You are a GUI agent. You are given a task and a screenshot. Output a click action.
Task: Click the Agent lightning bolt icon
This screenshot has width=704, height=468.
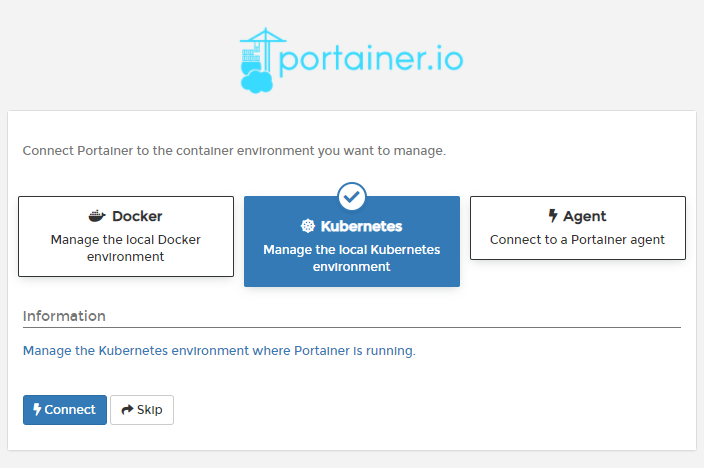(553, 216)
